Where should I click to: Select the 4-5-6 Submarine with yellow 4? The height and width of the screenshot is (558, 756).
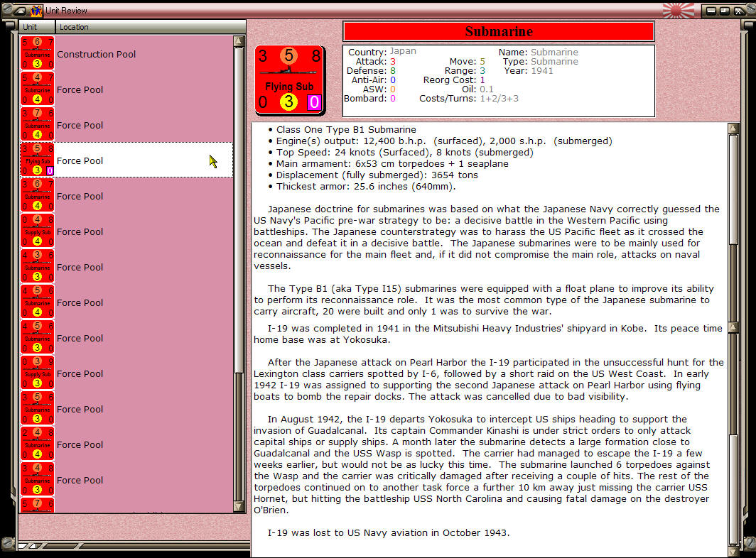pyautogui.click(x=37, y=302)
